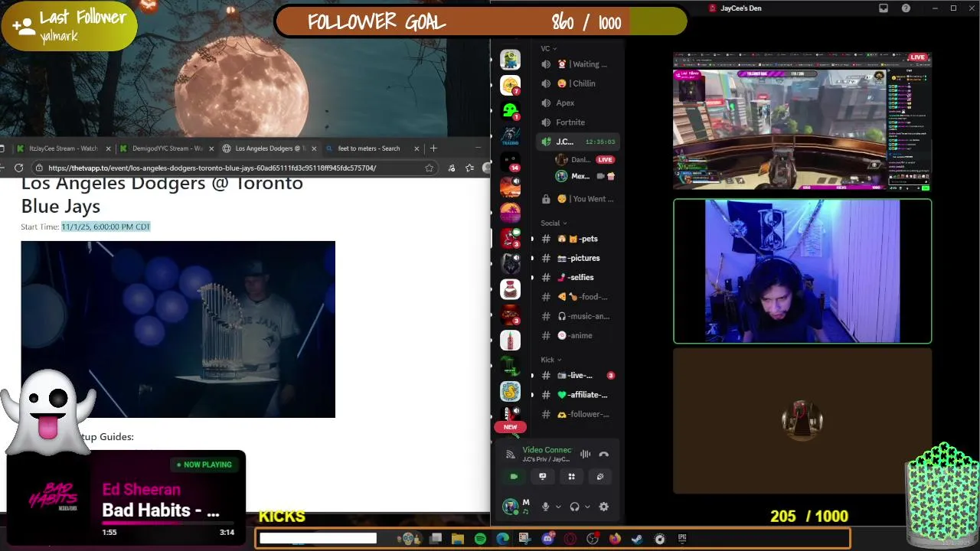Collapse the VC channel category
The width and height of the screenshot is (980, 551).
click(548, 48)
